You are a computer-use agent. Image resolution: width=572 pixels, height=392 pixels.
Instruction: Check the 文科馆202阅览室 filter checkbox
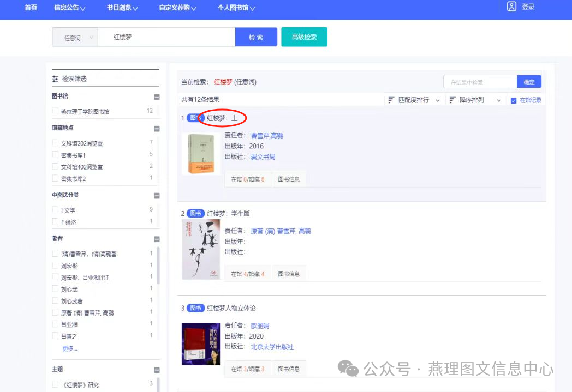click(55, 143)
